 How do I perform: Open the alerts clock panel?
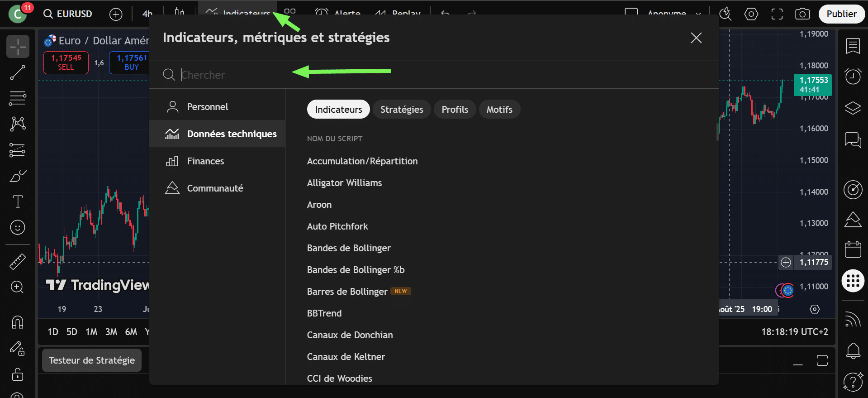click(x=853, y=77)
